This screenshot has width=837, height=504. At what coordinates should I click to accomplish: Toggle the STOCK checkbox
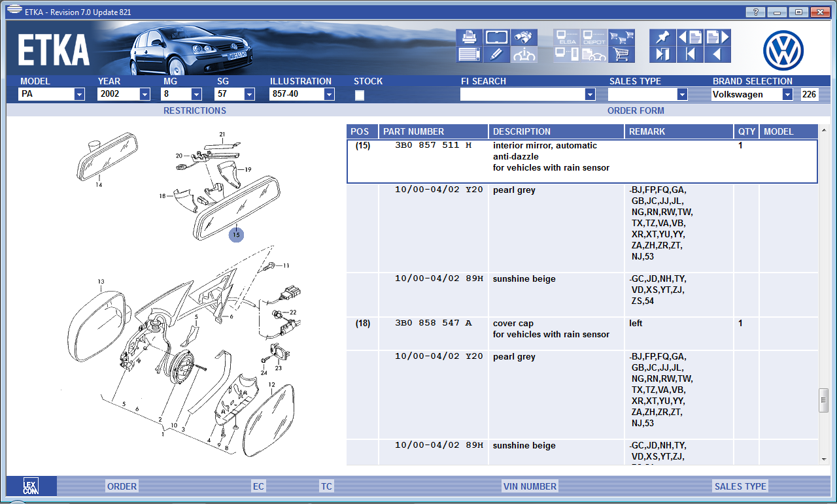[x=360, y=95]
